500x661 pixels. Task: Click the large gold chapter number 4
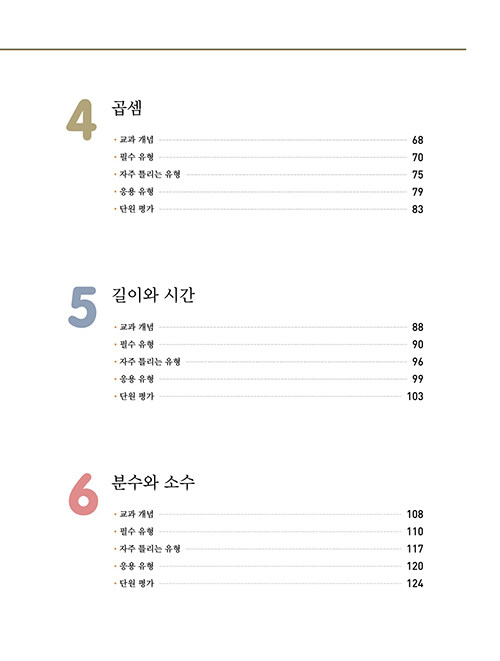[81, 120]
